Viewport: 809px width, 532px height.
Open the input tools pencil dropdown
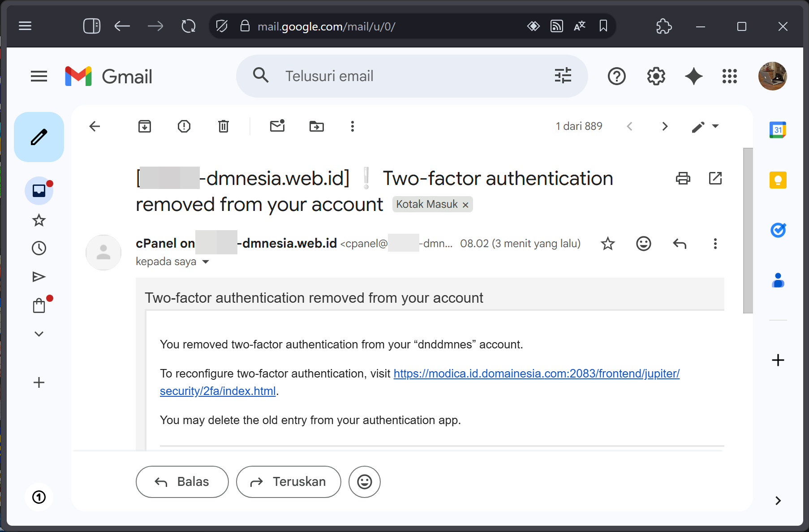click(x=706, y=127)
